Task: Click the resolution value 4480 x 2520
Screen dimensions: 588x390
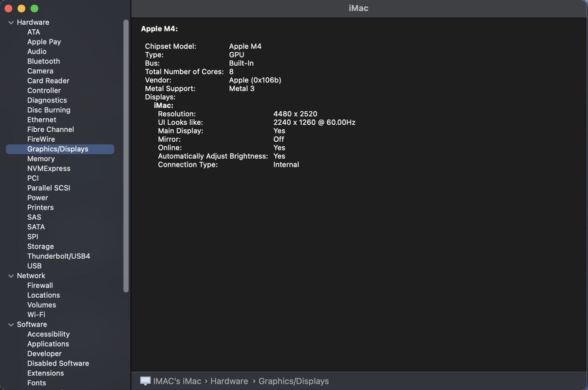Action: (295, 114)
